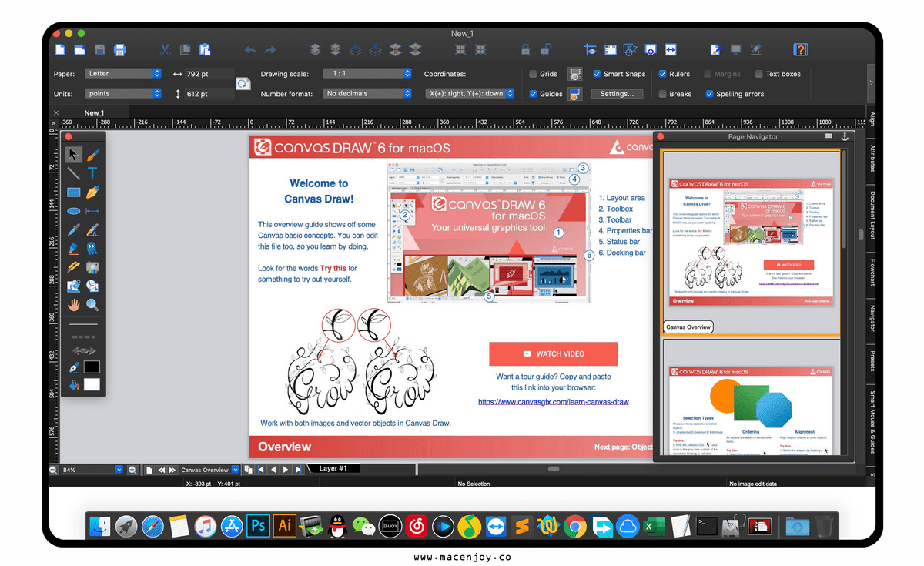Select the blue ghost-shaped tool
The height and width of the screenshot is (566, 924).
92,249
